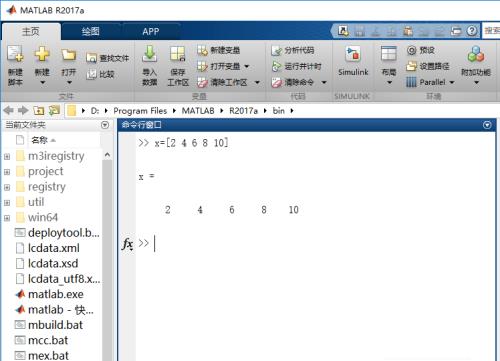Open the Clear Workspace dropdown arrow
Viewport: 500px width, 361px height.
point(257,82)
